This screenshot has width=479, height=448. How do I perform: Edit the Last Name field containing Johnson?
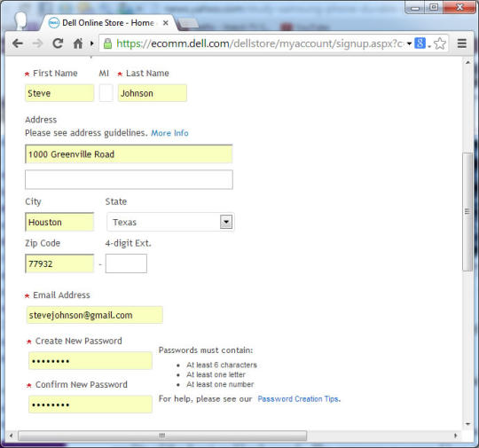[153, 93]
